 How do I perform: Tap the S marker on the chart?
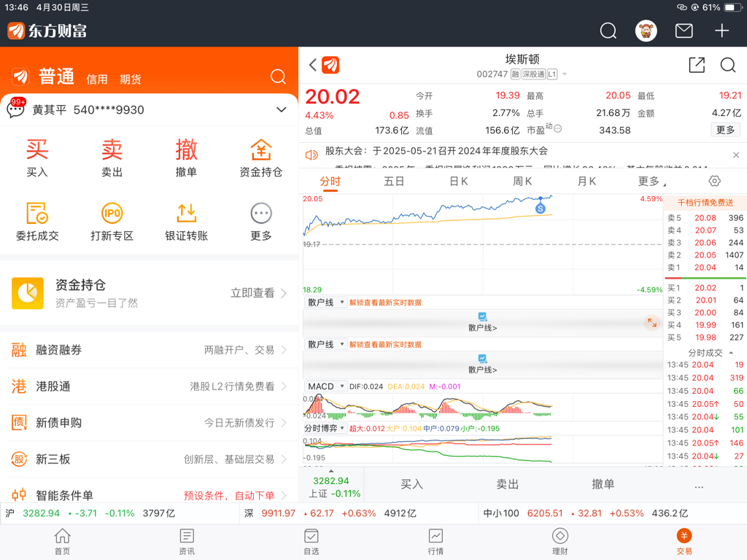(541, 208)
